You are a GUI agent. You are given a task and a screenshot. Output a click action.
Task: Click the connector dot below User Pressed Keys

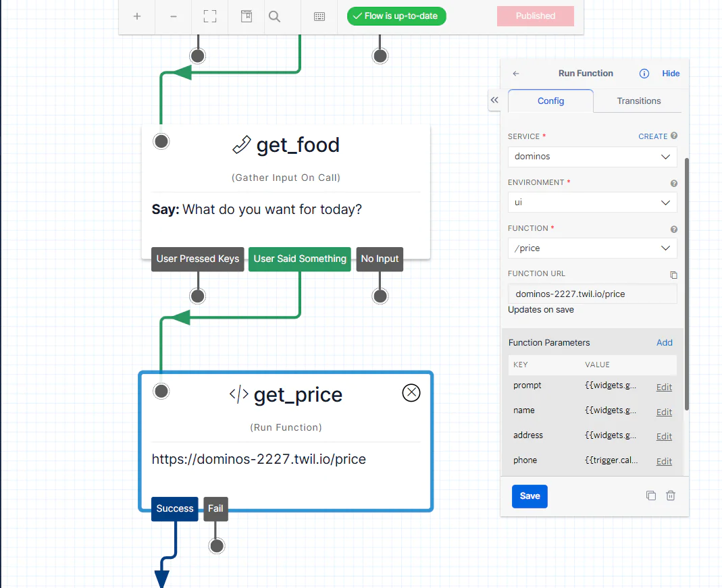coord(197,296)
